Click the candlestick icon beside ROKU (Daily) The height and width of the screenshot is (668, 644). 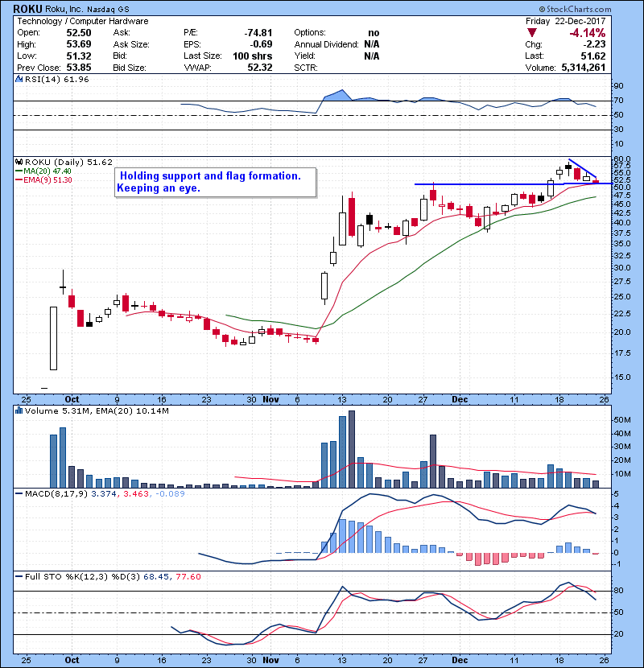point(19,162)
